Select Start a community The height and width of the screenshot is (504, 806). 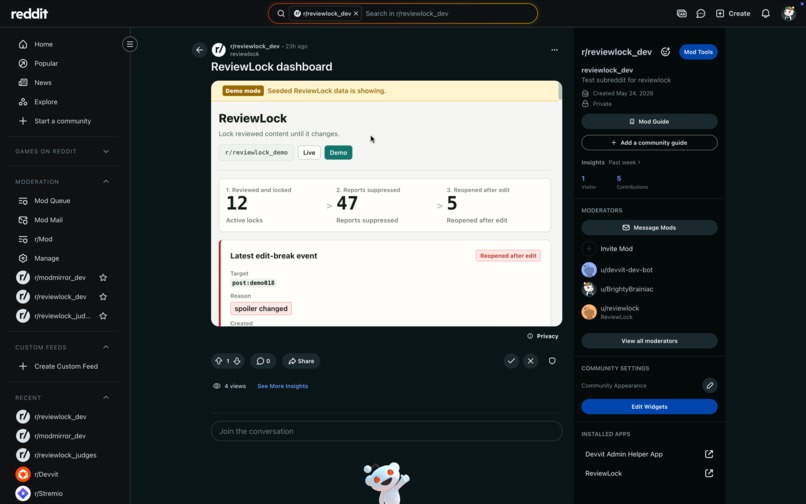coord(63,121)
